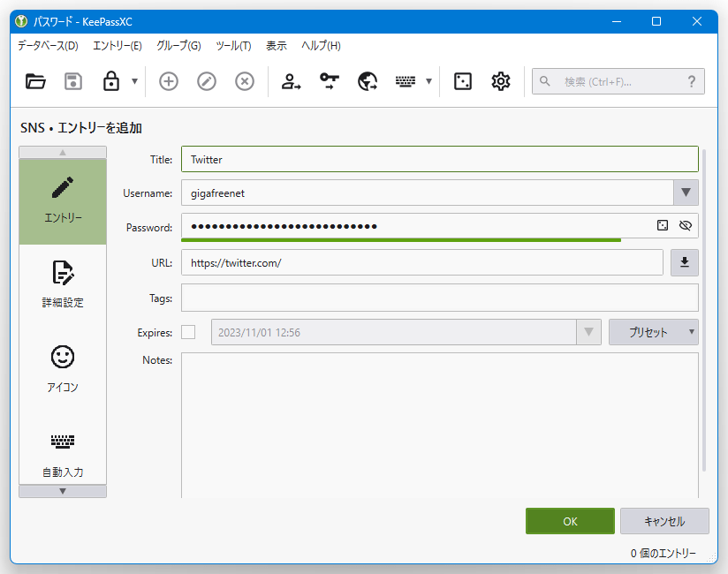Image resolution: width=728 pixels, height=574 pixels.
Task: Click the save database floppy icon
Action: coord(73,81)
